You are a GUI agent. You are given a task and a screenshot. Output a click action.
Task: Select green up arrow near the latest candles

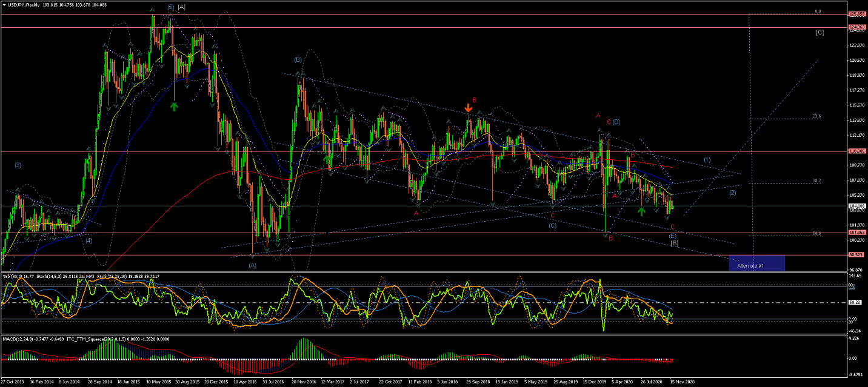641,211
